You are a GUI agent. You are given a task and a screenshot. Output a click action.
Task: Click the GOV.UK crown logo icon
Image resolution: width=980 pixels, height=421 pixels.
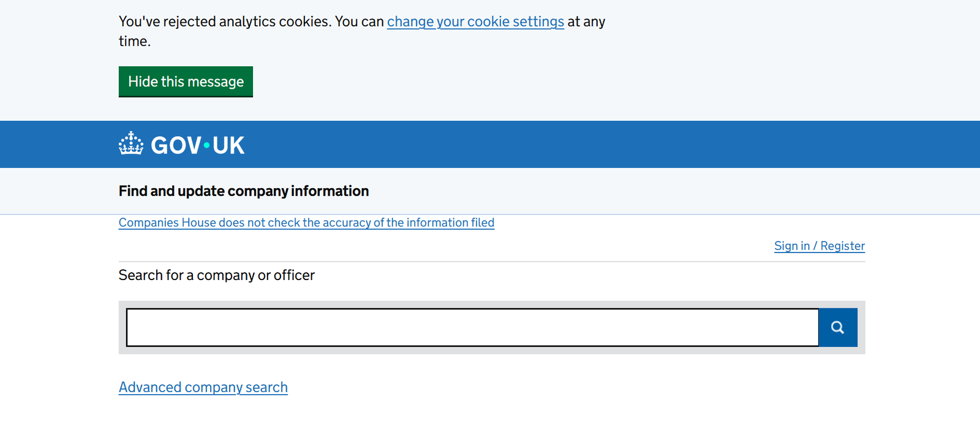131,143
